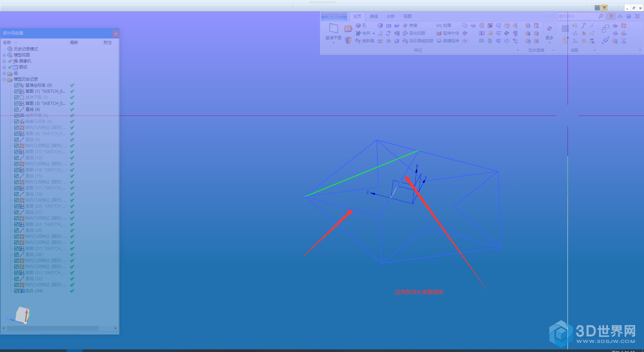Toggle the 直线 (32) checkbox
644x352 pixels.
tap(16, 279)
